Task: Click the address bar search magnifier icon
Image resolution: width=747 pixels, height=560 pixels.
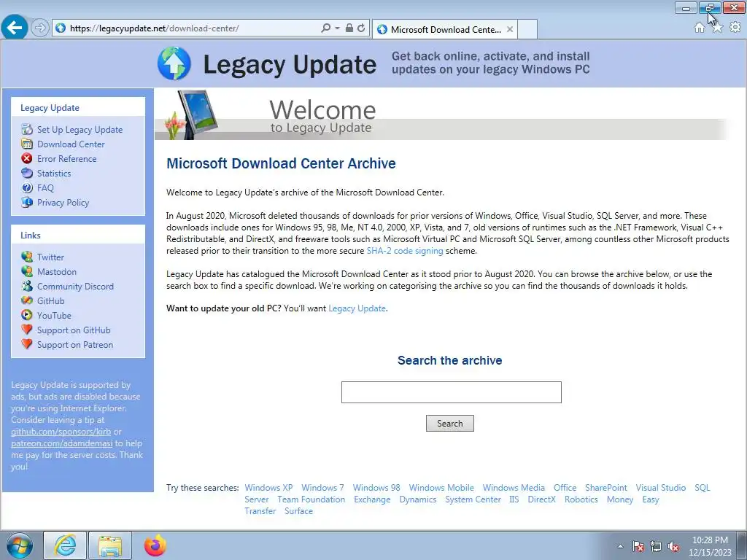Action: point(326,28)
